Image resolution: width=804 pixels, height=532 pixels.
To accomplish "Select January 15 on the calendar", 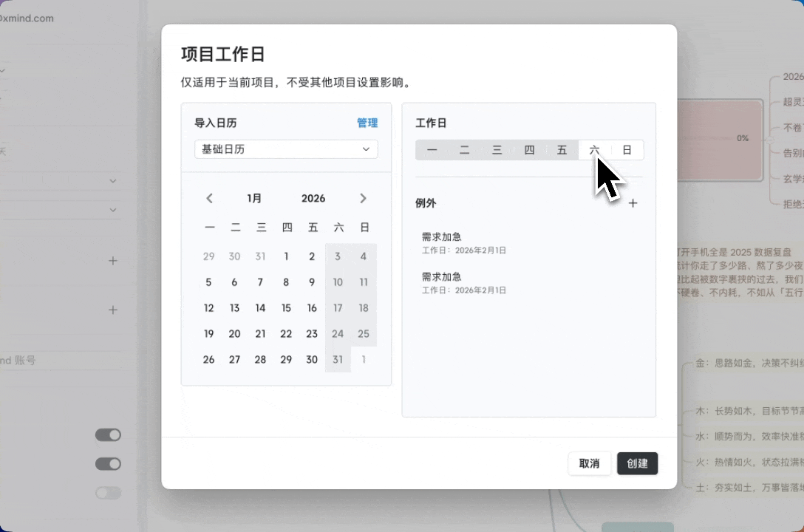I will pos(286,308).
